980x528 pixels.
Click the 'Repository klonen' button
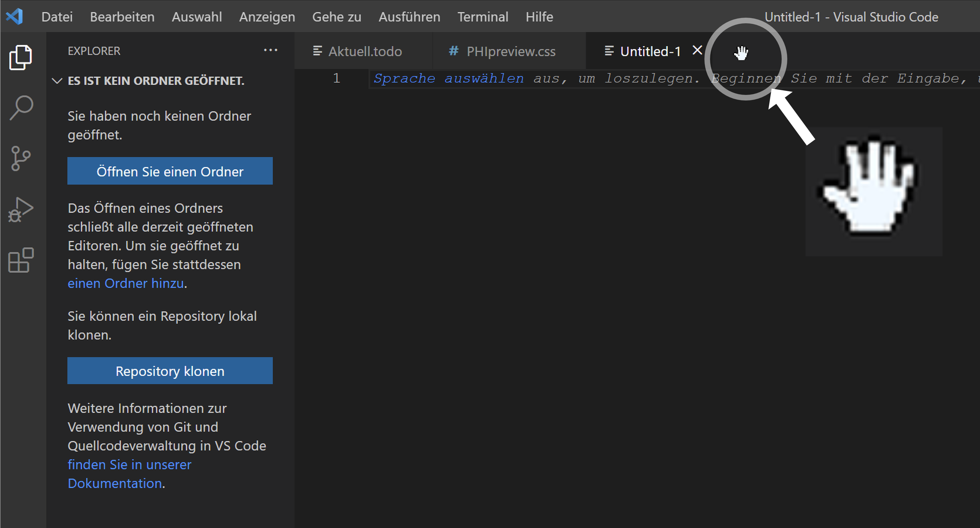coord(170,371)
